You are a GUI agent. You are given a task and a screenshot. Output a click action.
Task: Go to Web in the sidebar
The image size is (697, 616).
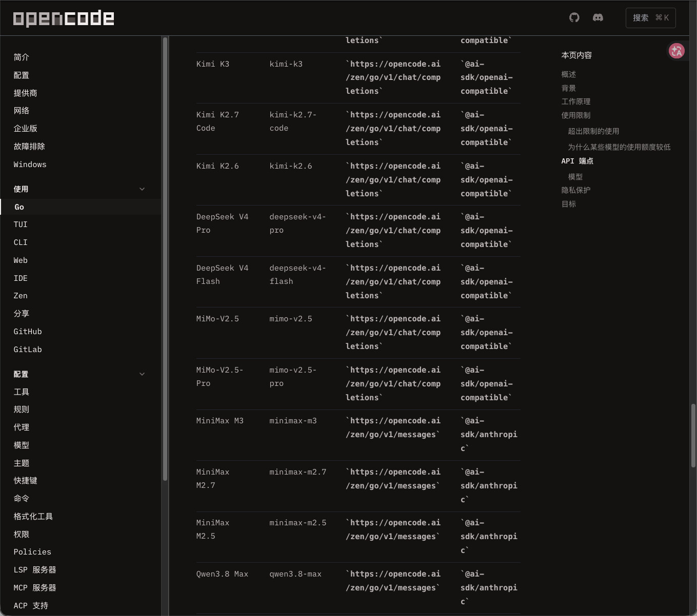pos(21,260)
